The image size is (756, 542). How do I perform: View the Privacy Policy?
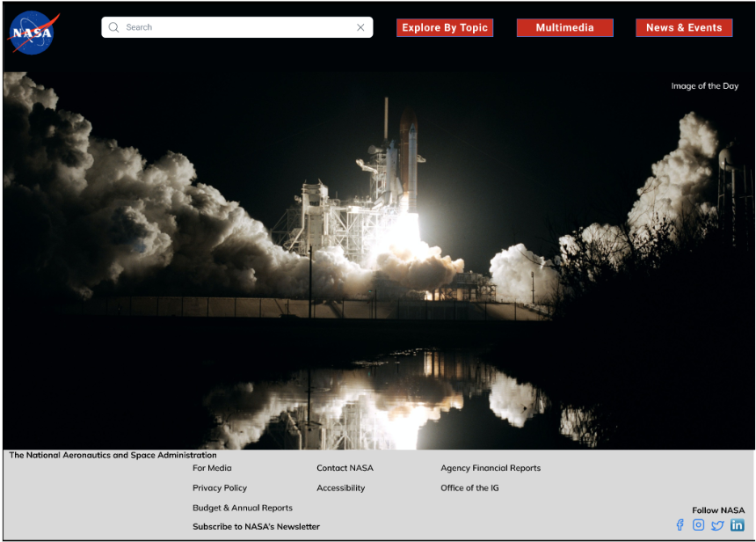click(x=219, y=487)
